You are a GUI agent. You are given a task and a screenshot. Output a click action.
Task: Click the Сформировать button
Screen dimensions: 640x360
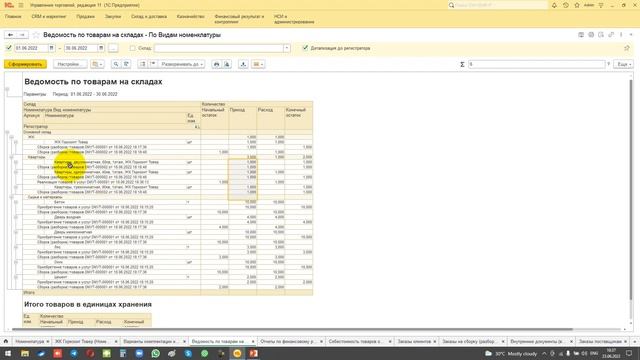tap(25, 64)
